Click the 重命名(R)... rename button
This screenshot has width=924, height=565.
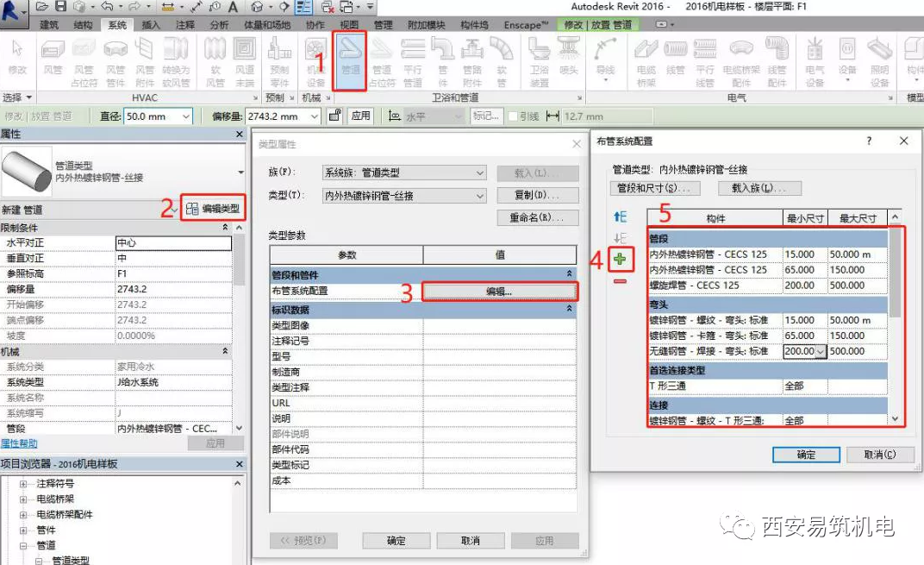tap(538, 217)
